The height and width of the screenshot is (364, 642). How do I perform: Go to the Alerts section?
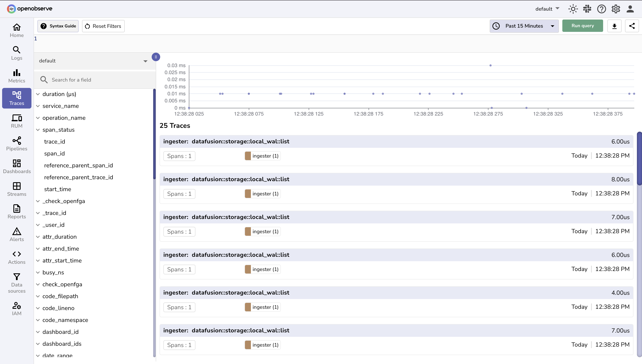tap(17, 234)
